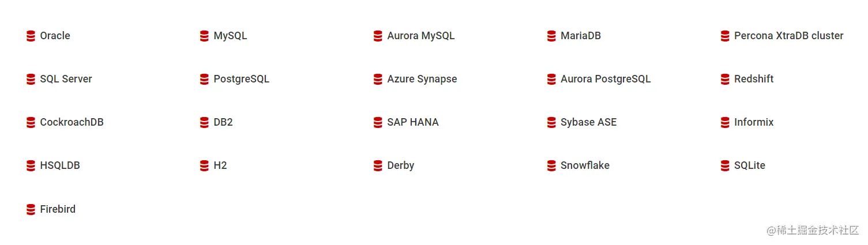
Task: Click the database icon beside Oracle
Action: coord(31,36)
